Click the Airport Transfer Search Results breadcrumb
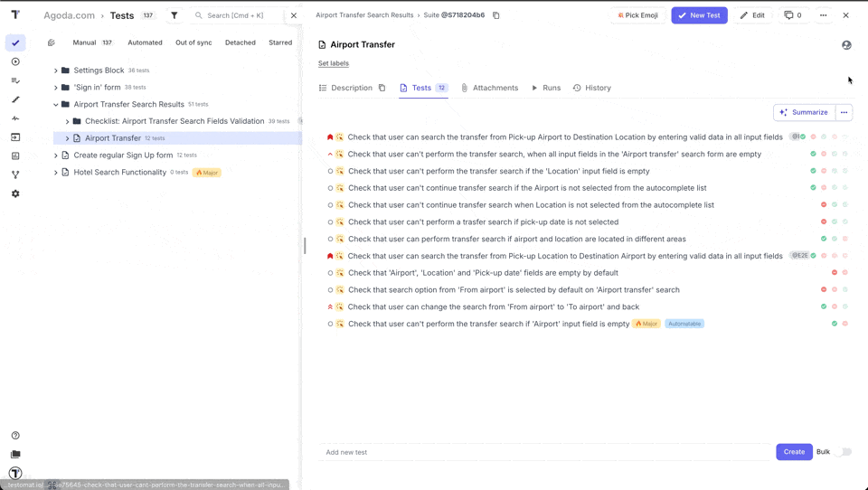 [364, 15]
